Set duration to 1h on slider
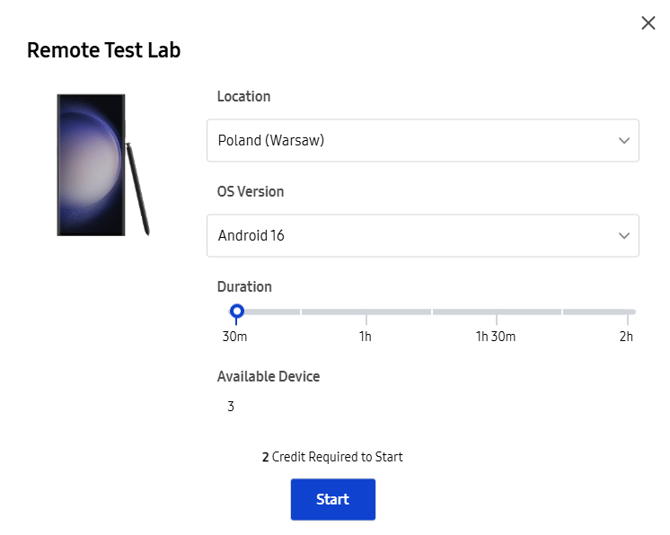The image size is (670, 535). point(366,312)
